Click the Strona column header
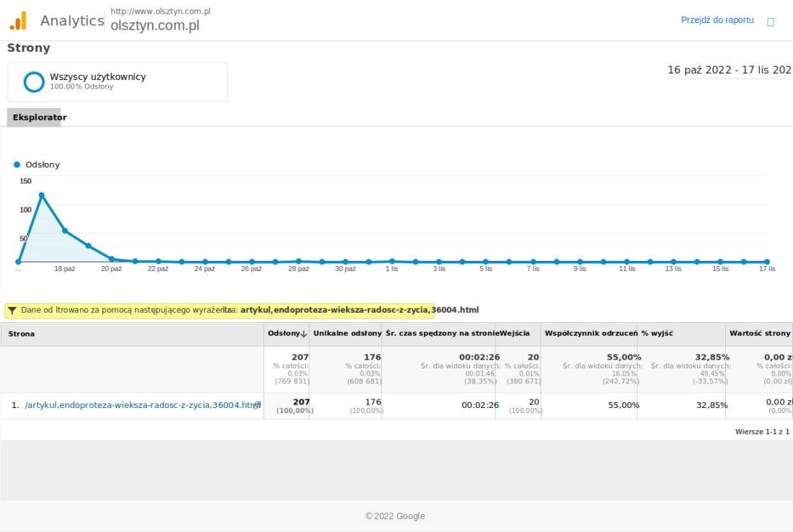 (22, 334)
